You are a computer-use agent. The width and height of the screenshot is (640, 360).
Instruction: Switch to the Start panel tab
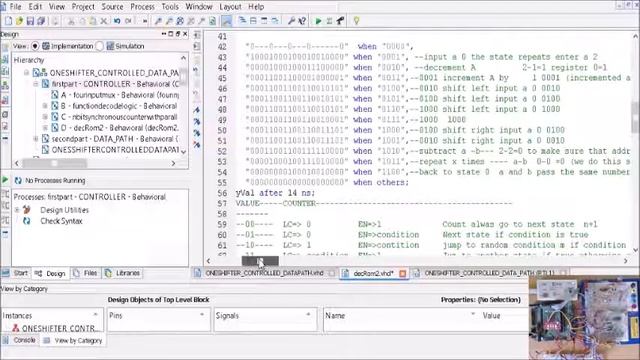16,273
